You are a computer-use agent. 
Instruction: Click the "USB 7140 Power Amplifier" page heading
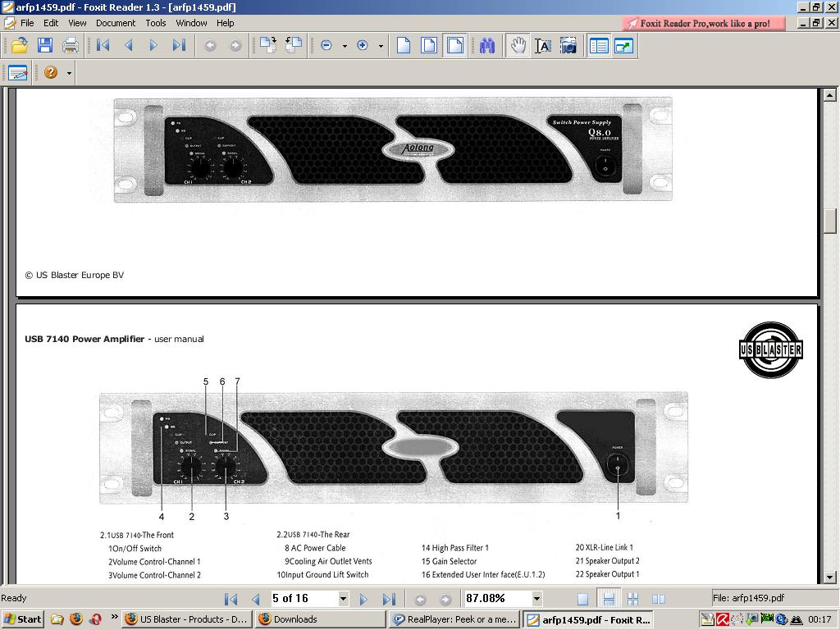84,339
